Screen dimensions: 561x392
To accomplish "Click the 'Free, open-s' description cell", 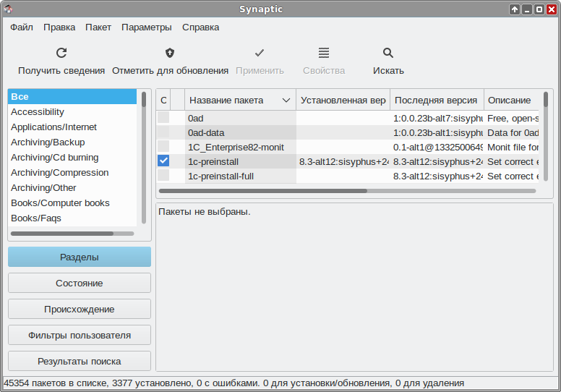I will tap(512, 118).
